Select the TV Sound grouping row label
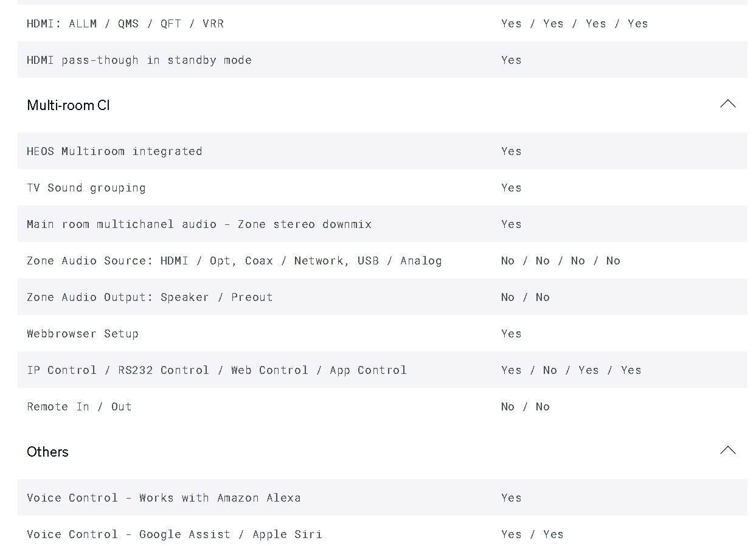The height and width of the screenshot is (546, 756). pyautogui.click(x=86, y=188)
